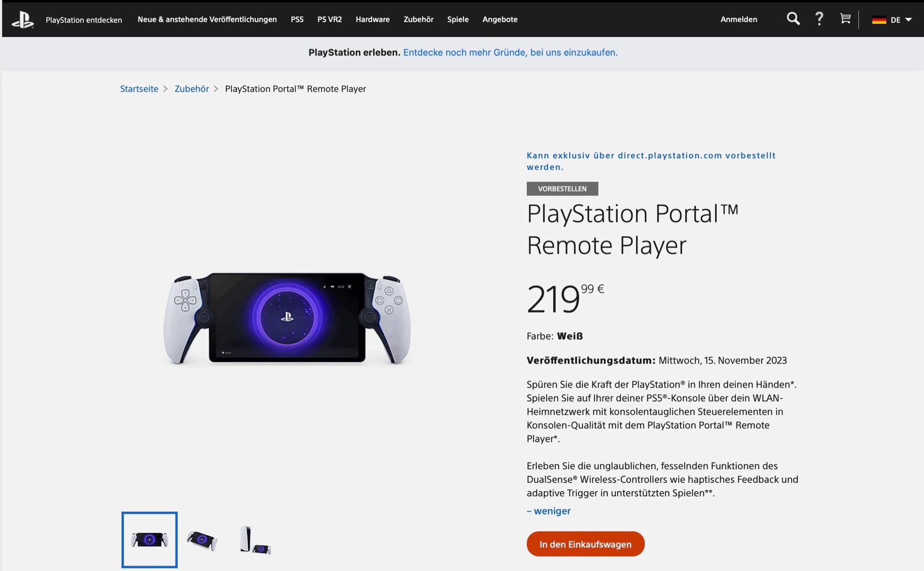Open the Entdecke noch mehr Gründe link
924x571 pixels.
pos(510,52)
